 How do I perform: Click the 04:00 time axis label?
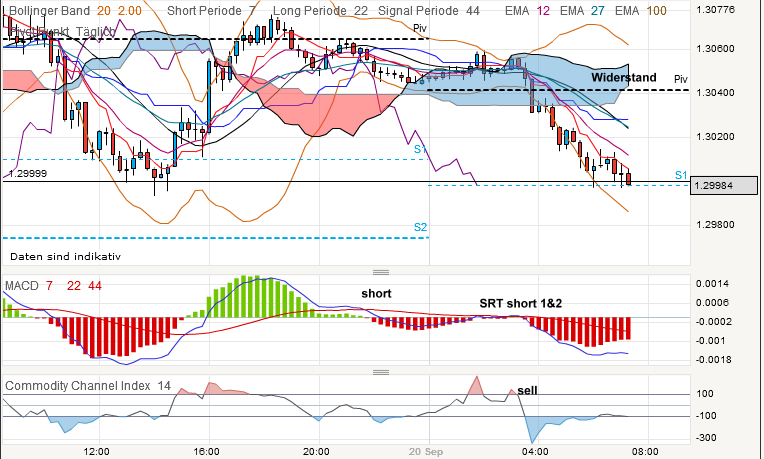pos(535,452)
